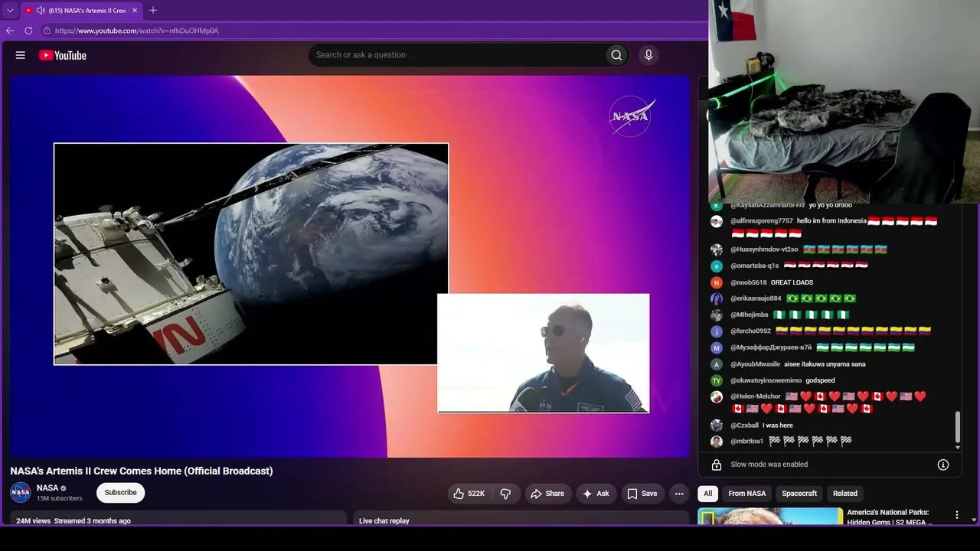Click the live chat scrollbar thumb
This screenshot has height=551, width=980.
(957, 429)
